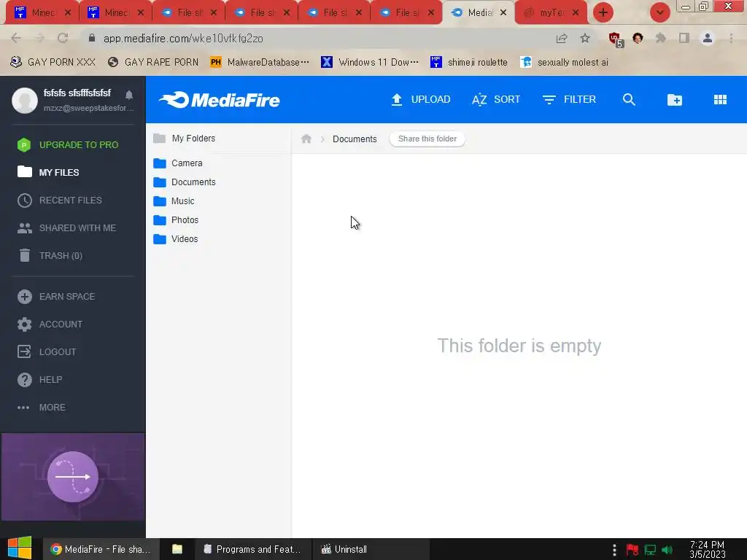Screen dimensions: 747x560
Task: Open the shimeji roulette bookmark
Action: (469, 63)
